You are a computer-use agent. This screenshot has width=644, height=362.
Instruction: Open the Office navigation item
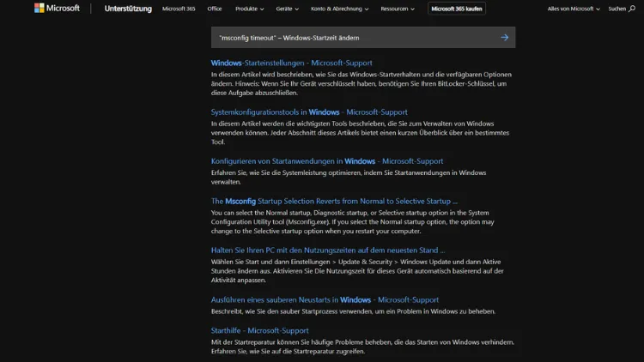click(215, 9)
